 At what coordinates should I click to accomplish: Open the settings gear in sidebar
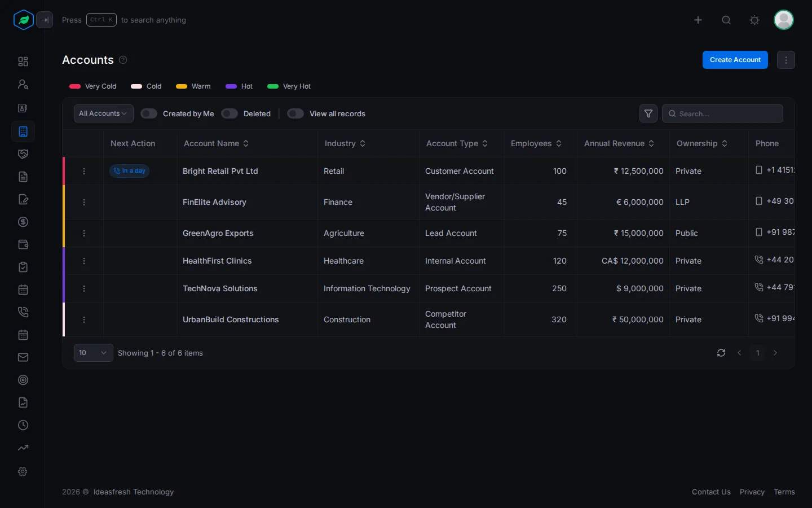point(23,471)
